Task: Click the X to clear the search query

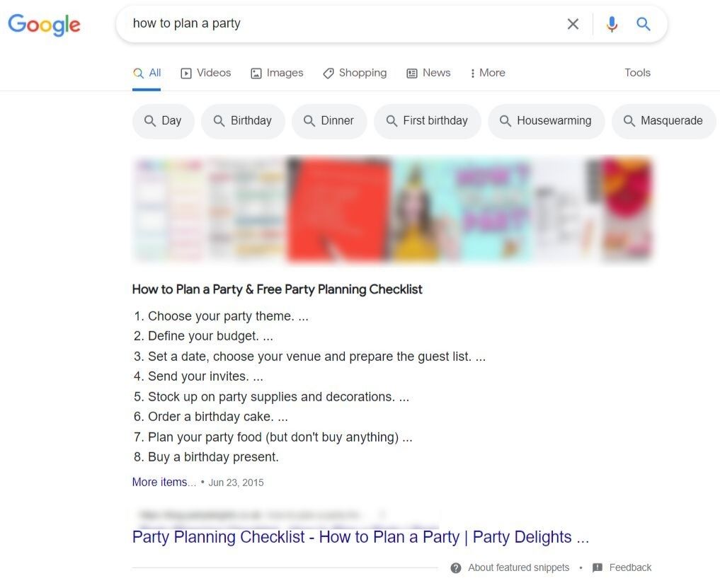Action: pyautogui.click(x=573, y=23)
